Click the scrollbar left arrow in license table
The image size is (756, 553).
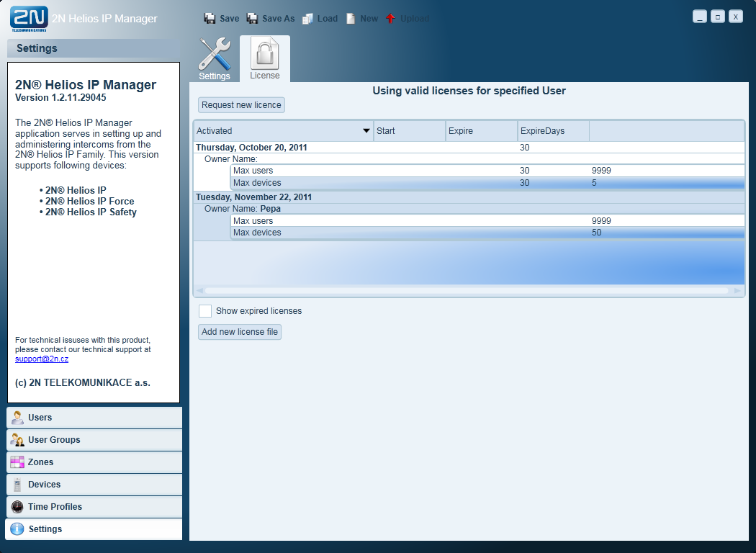coord(199,291)
